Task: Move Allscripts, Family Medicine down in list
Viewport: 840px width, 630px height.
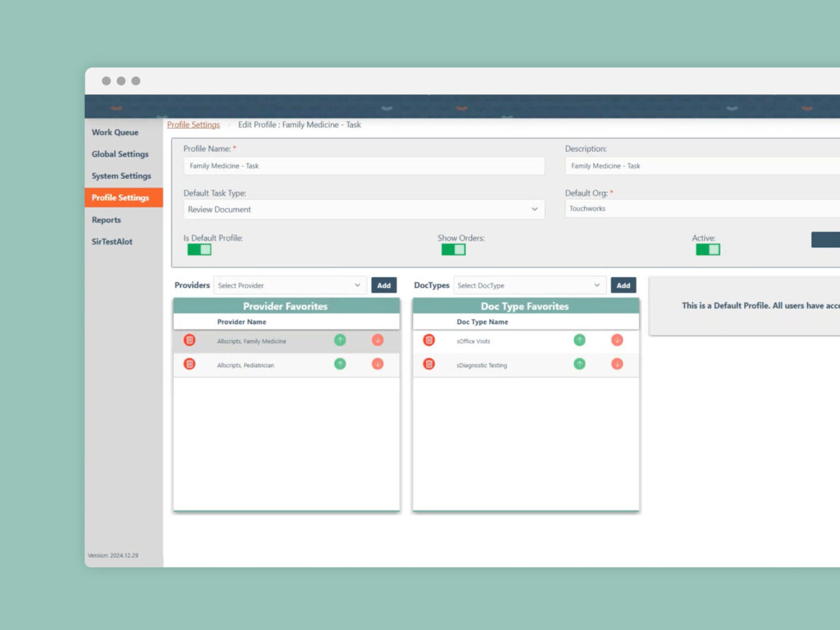Action: pyautogui.click(x=377, y=340)
